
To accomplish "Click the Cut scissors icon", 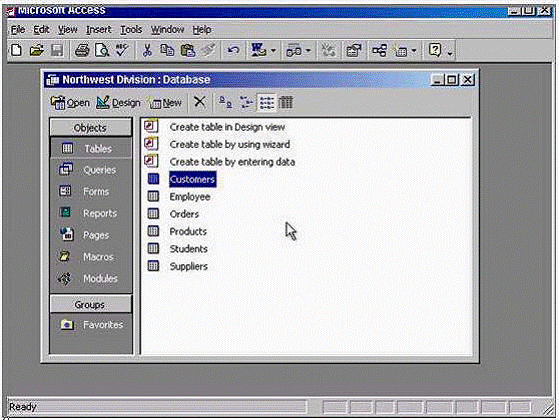I will click(x=147, y=50).
